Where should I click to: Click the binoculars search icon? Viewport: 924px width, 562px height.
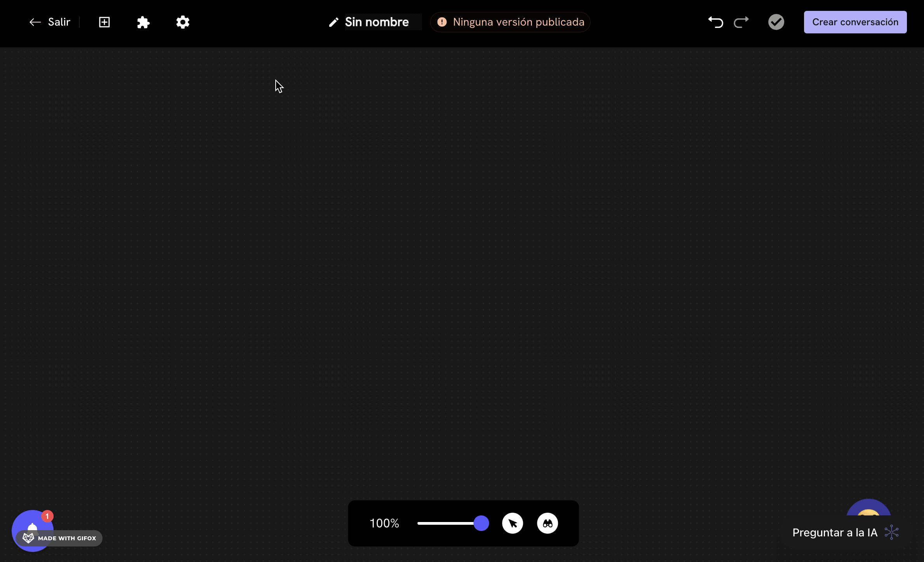pos(547,523)
